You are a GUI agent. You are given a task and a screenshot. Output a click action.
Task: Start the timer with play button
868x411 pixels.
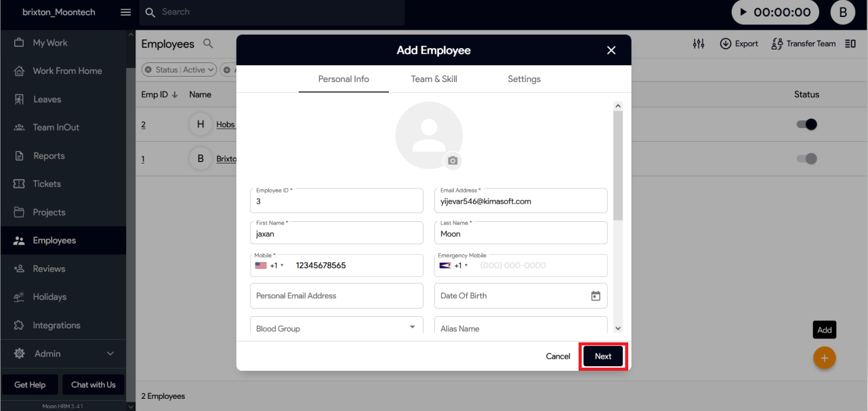pyautogui.click(x=743, y=12)
